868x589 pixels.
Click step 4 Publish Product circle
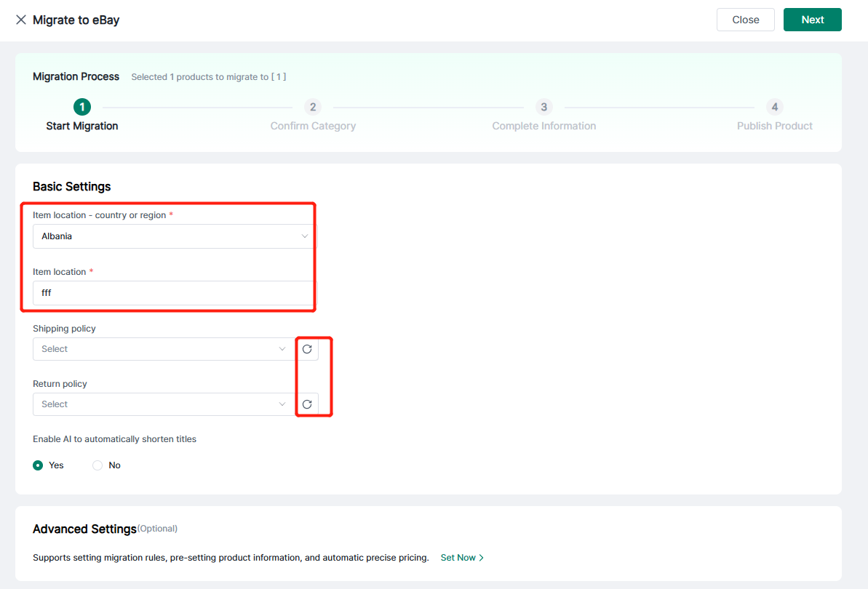pyautogui.click(x=774, y=107)
